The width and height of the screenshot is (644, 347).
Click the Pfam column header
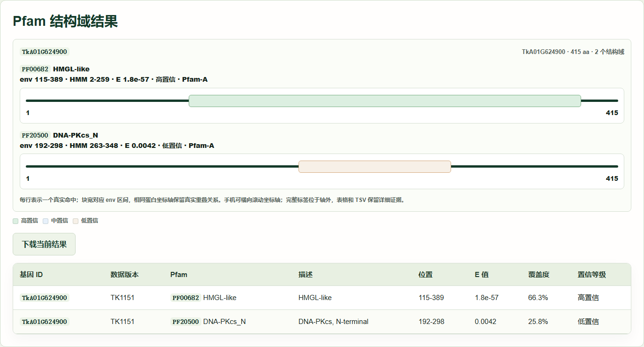coord(179,275)
